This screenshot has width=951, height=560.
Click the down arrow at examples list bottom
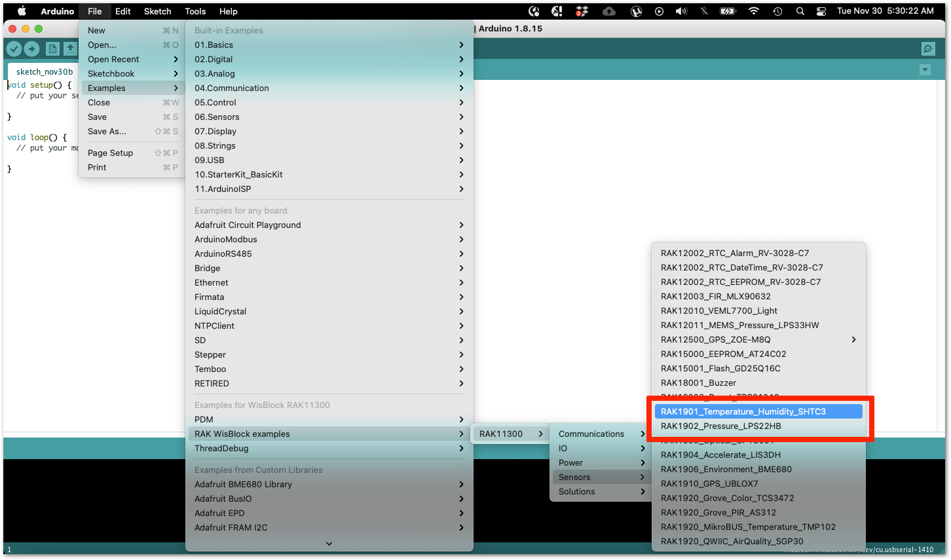pyautogui.click(x=329, y=544)
